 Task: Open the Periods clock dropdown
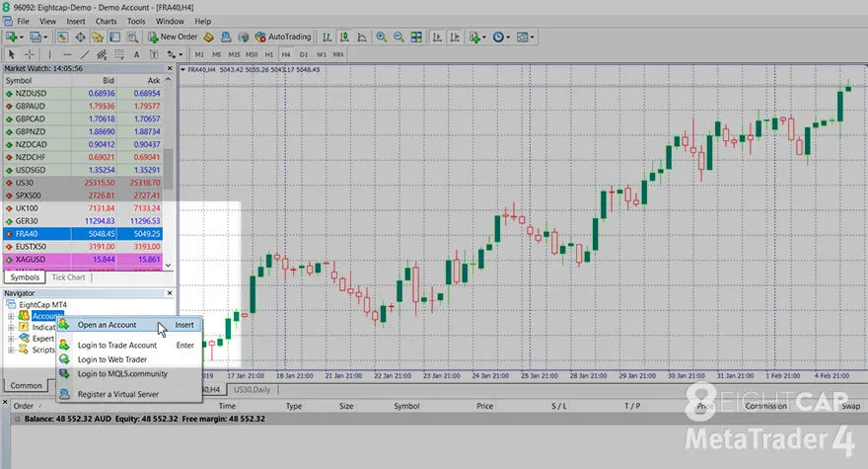pyautogui.click(x=501, y=38)
